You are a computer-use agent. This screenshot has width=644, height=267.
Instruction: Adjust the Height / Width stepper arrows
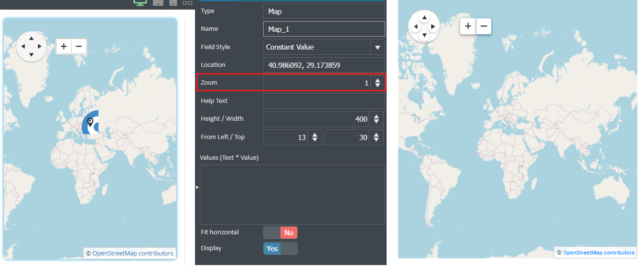pos(377,119)
